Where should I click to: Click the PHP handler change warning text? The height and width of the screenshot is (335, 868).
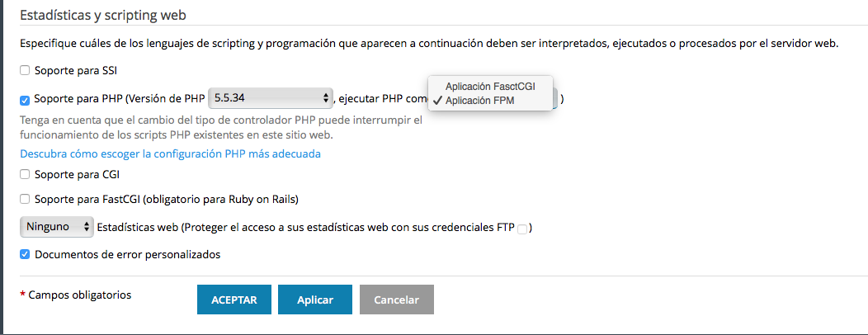[x=221, y=127]
